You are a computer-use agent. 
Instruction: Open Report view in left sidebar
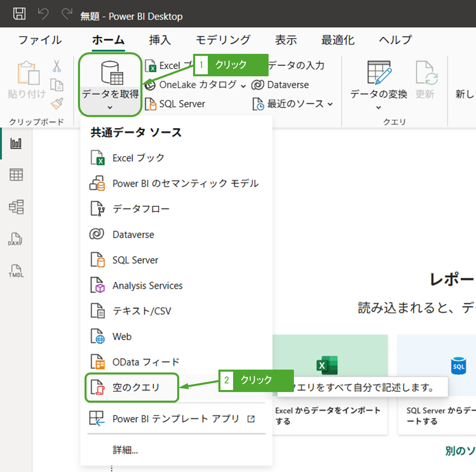(16, 143)
